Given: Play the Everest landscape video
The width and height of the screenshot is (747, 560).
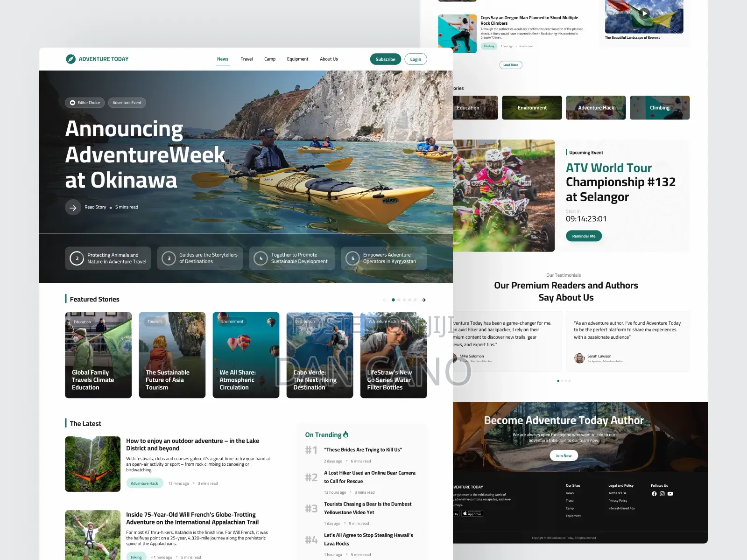Looking at the screenshot, I should pyautogui.click(x=644, y=13).
